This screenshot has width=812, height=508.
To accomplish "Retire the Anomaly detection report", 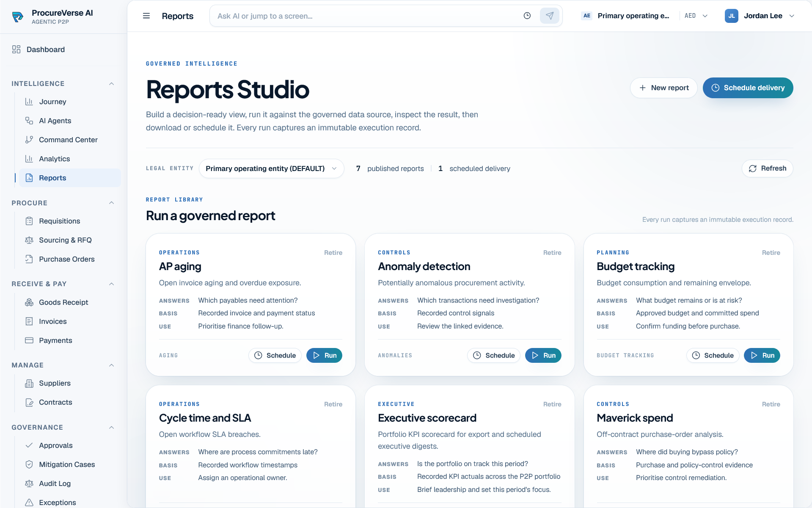I will tap(552, 253).
